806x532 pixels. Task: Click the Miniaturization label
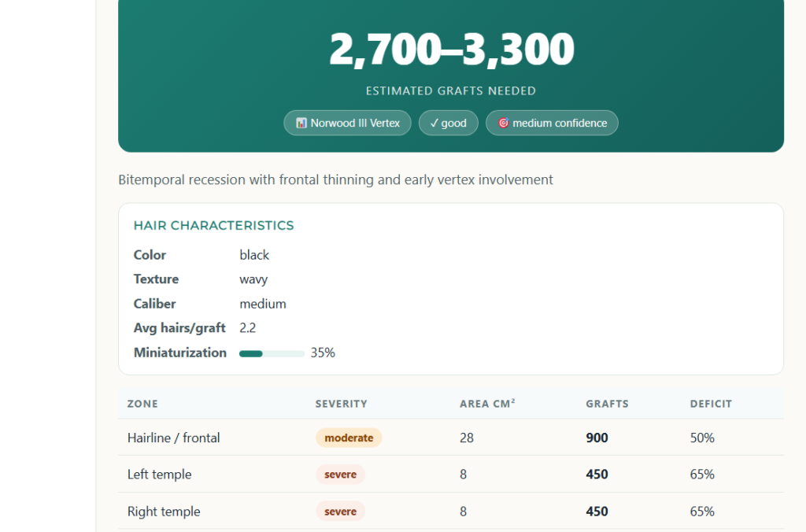(x=180, y=353)
